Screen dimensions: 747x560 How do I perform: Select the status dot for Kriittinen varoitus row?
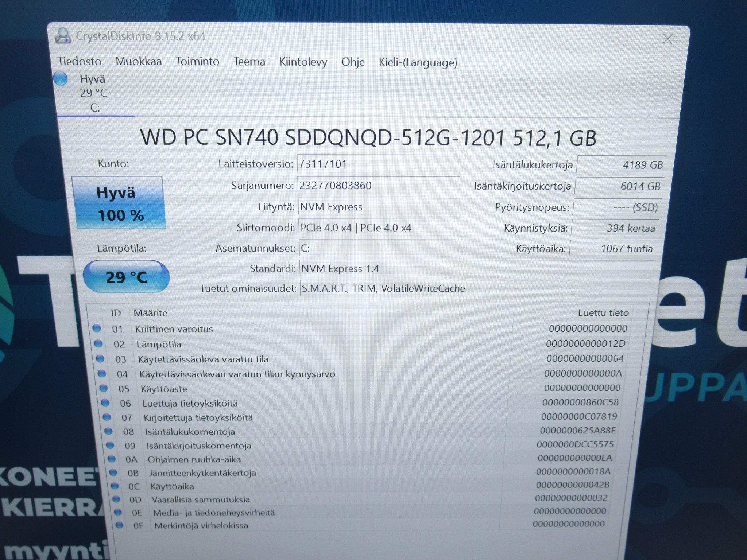pos(97,328)
